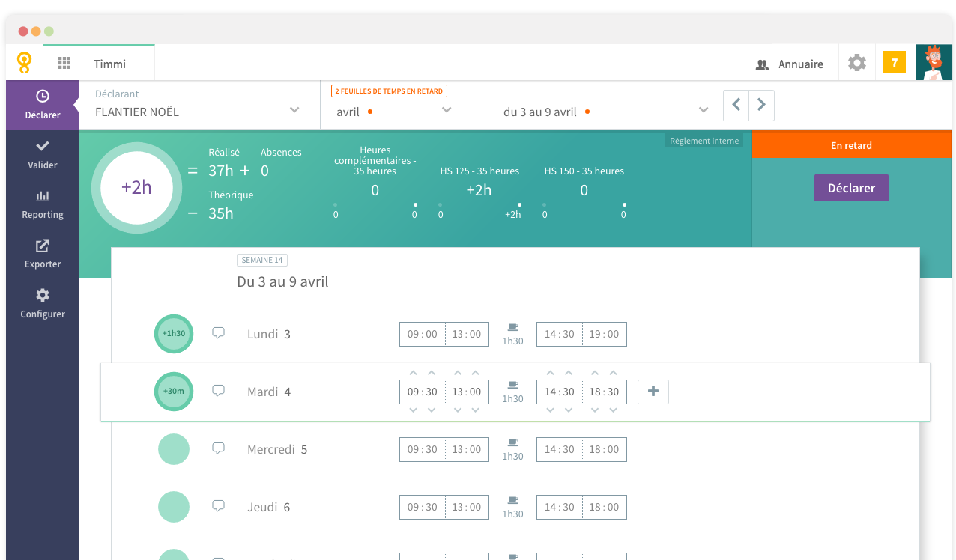Click the Lundi 09:00 start time field

(423, 335)
